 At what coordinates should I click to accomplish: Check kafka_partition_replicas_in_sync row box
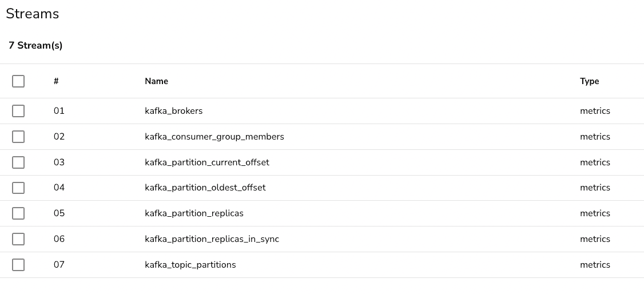click(18, 239)
